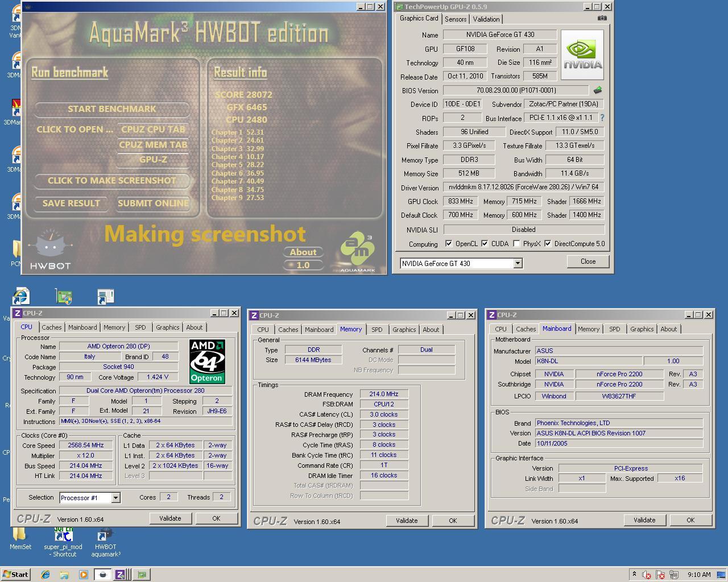
Task: Switch to GPU-Z via green taskbar icon
Action: click(142, 575)
